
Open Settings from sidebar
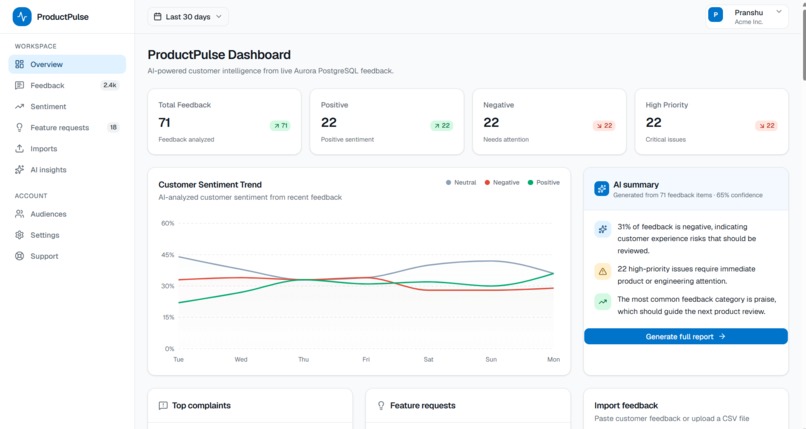67,235
